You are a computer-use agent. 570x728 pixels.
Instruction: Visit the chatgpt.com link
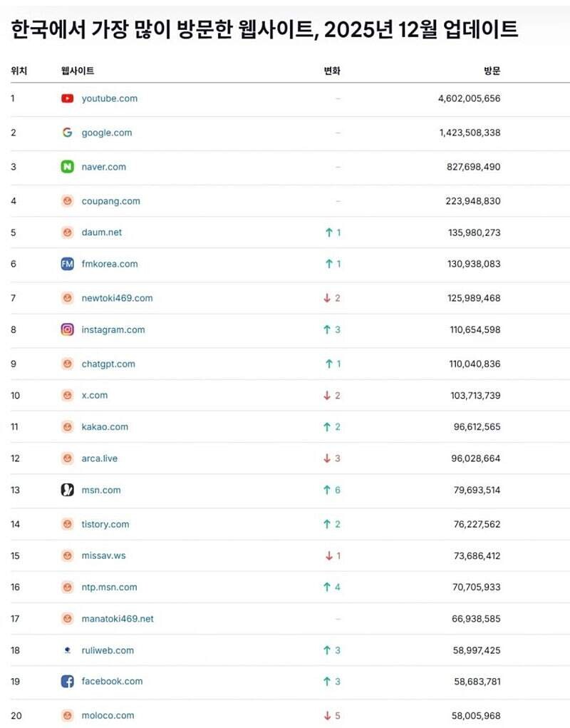pyautogui.click(x=108, y=364)
